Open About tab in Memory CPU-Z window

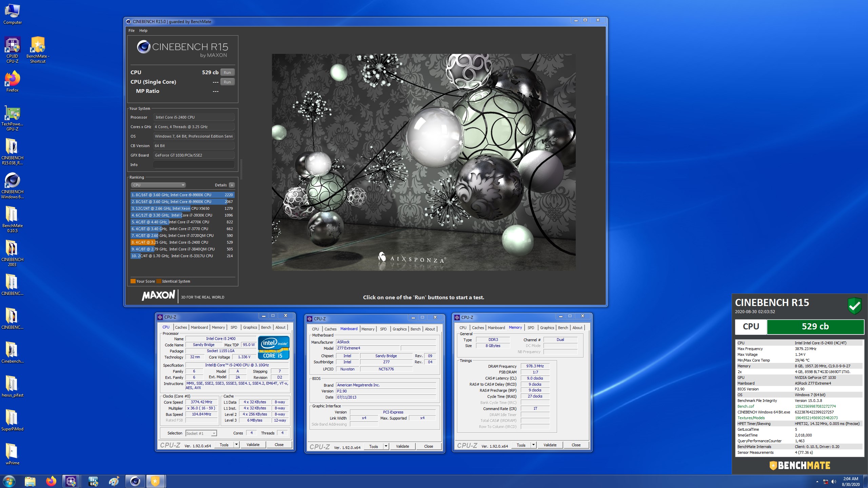click(577, 328)
